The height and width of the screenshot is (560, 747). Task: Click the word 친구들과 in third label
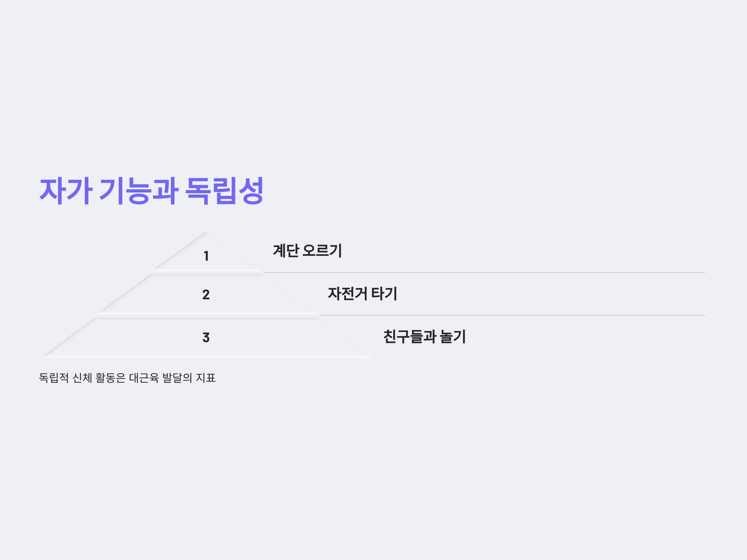409,337
